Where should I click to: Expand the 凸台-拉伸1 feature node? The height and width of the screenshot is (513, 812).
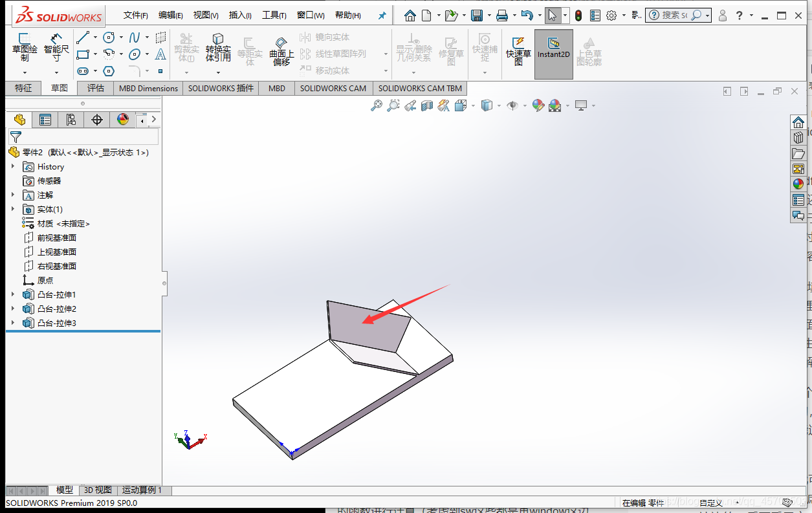pyautogui.click(x=13, y=294)
